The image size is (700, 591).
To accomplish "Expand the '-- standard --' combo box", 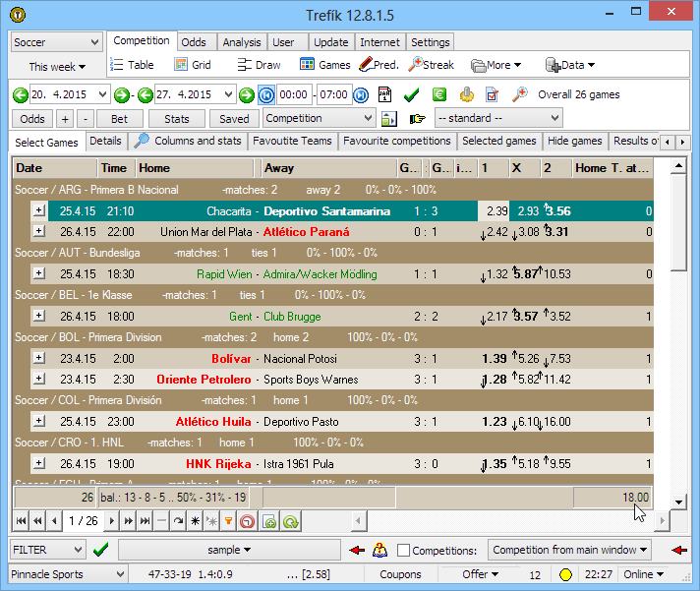I will tap(497, 118).
